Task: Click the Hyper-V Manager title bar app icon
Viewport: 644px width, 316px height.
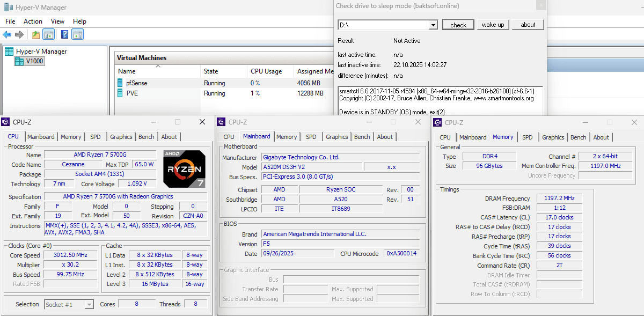Action: (7, 8)
